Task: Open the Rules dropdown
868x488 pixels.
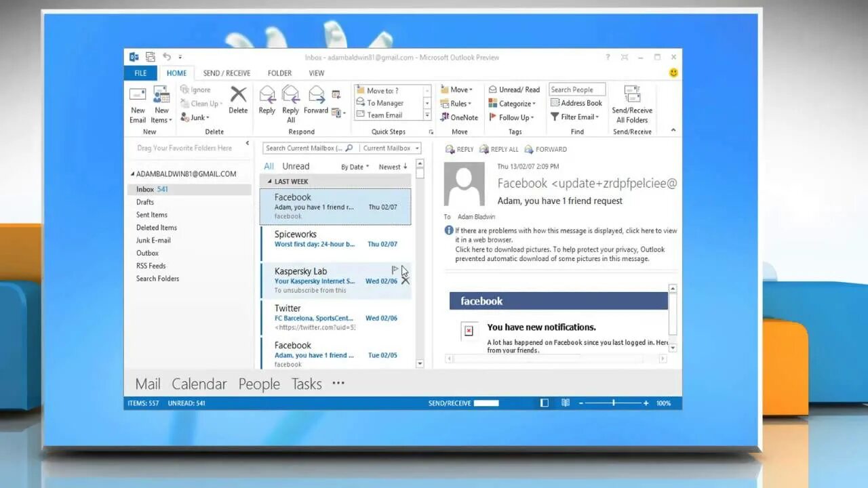Action: tap(456, 104)
